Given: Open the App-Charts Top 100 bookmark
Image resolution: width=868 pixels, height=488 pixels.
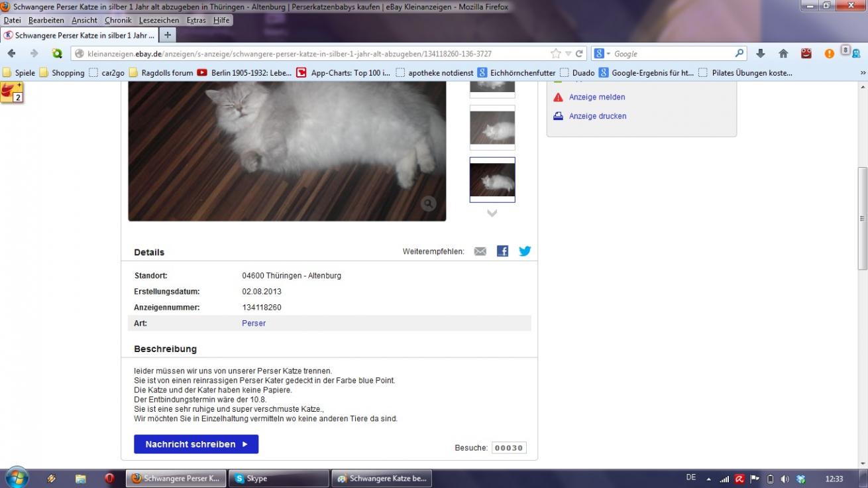Looking at the screenshot, I should [344, 73].
